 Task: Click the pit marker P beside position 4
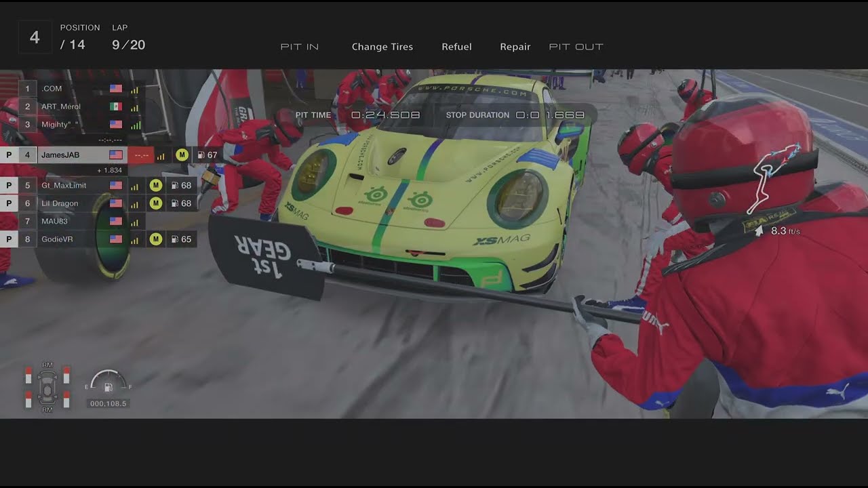click(9, 155)
